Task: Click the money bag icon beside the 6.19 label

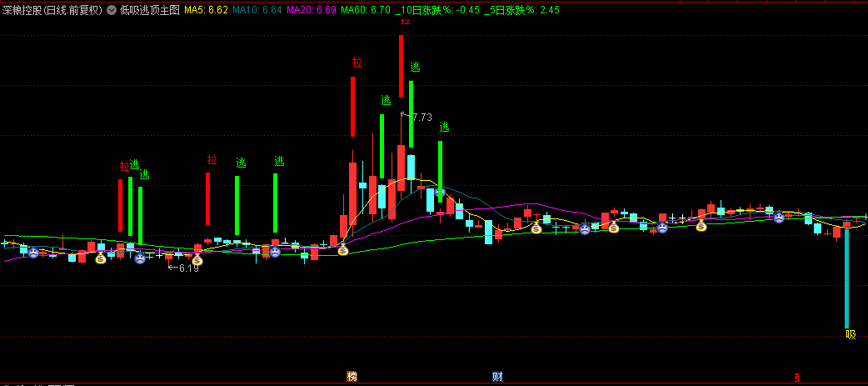Action: pos(197,260)
